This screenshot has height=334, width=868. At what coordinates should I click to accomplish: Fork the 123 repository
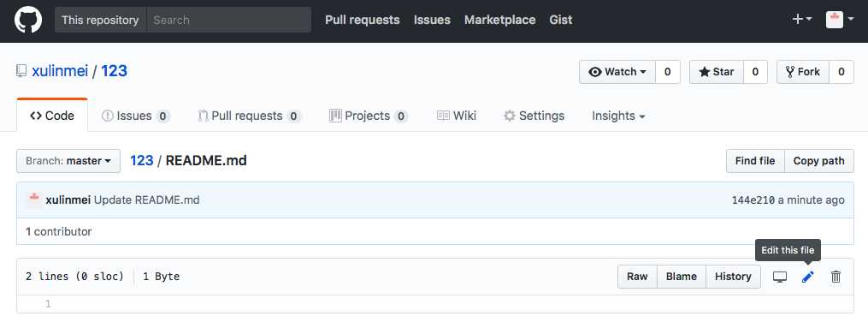click(x=803, y=72)
